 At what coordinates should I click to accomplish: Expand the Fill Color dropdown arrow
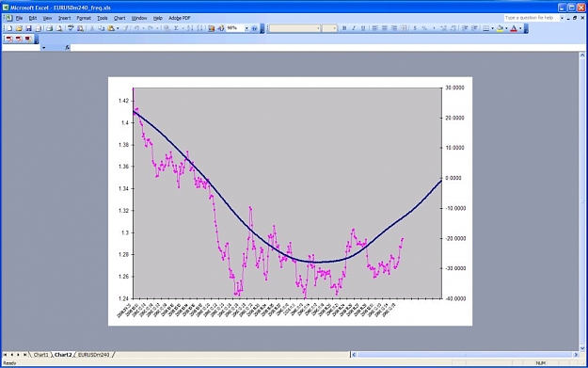(506, 28)
